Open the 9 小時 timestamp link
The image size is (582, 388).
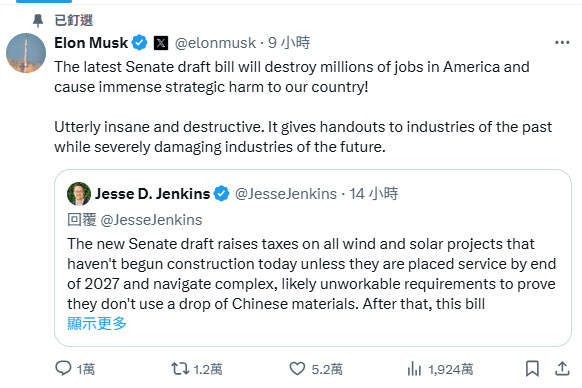click(x=289, y=43)
